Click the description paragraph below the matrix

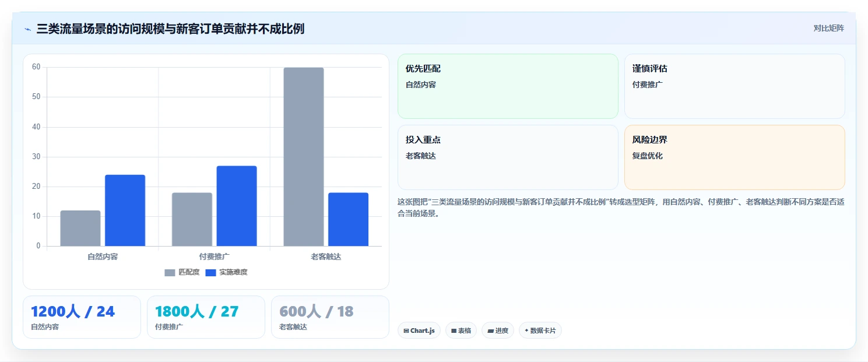point(621,208)
